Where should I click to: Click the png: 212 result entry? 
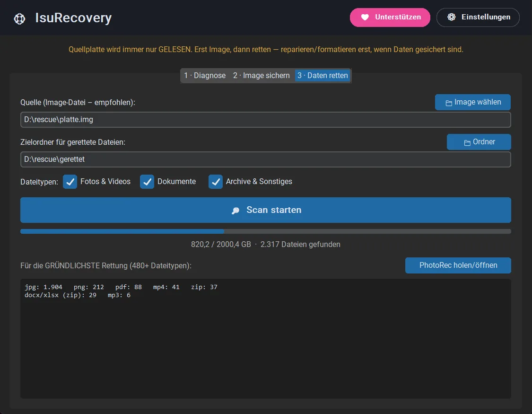[89, 287]
